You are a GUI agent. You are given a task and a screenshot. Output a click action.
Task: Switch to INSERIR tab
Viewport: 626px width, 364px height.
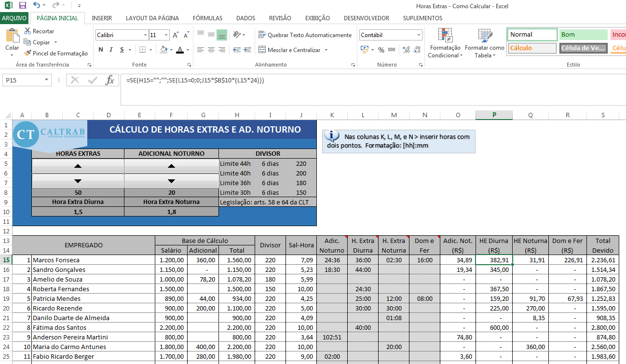point(102,18)
